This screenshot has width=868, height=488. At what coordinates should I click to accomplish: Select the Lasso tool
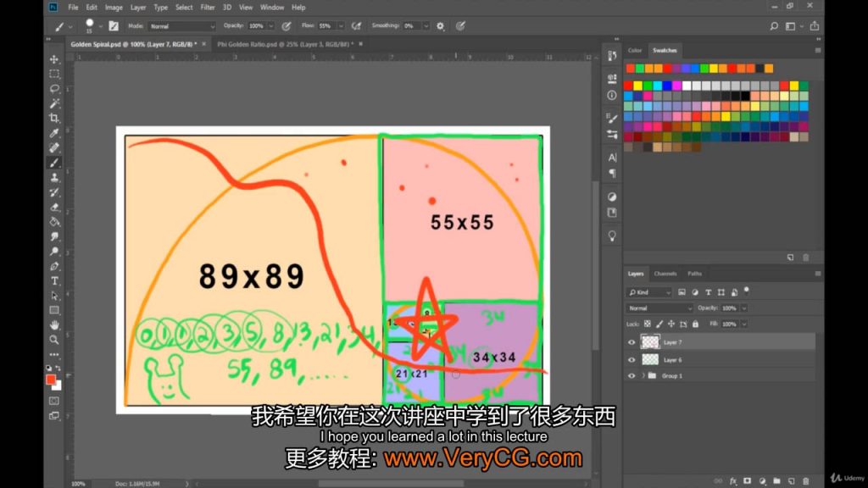(x=54, y=88)
